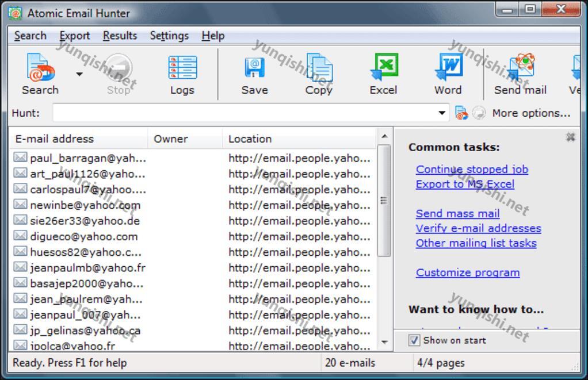Open the Export menu
588x380 pixels.
click(75, 36)
